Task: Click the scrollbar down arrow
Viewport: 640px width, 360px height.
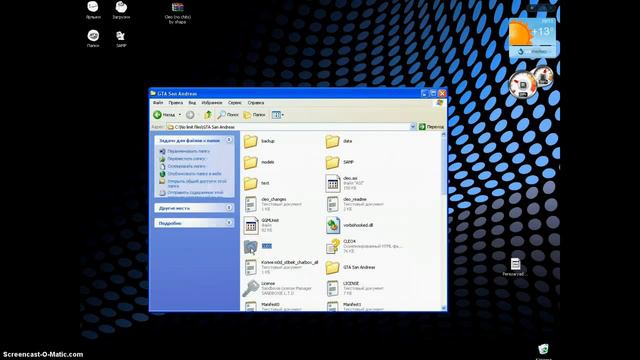Action: [444, 308]
